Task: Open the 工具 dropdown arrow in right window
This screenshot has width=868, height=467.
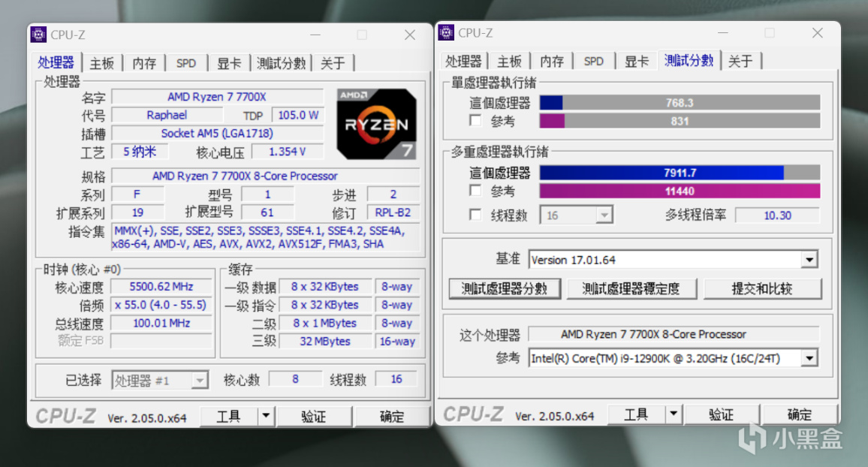Action: 674,413
